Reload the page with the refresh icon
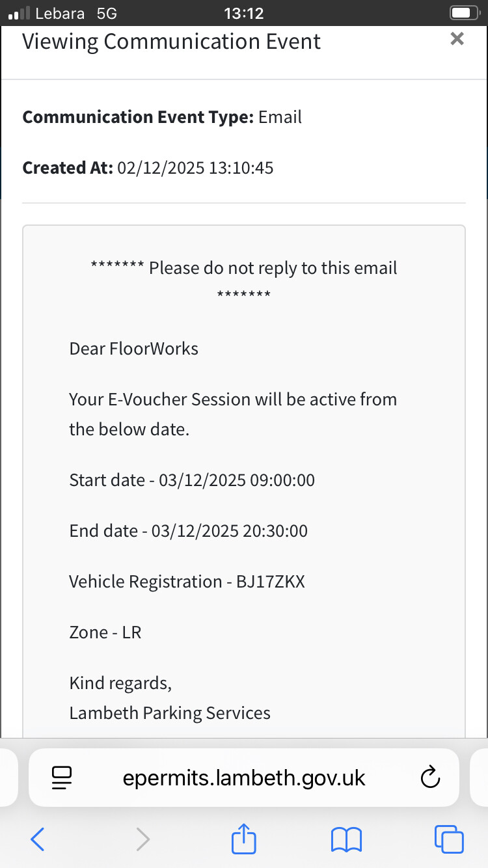 [x=431, y=777]
